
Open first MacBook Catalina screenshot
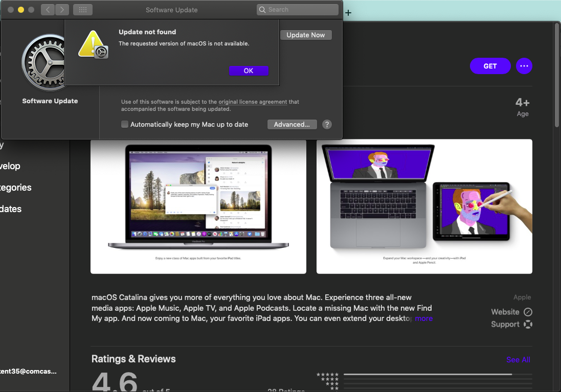click(198, 206)
